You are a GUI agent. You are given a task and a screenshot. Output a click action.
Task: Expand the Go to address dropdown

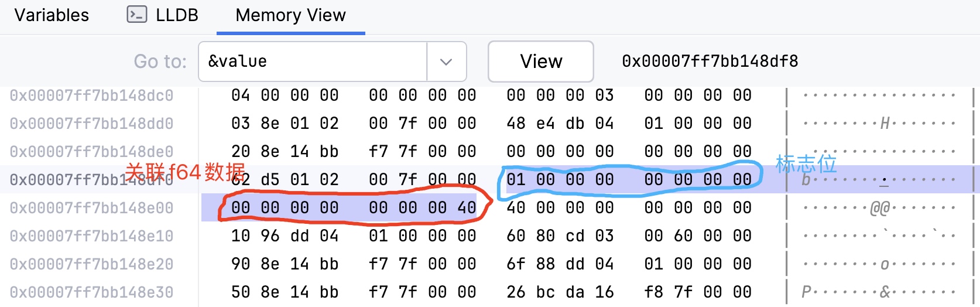(446, 62)
